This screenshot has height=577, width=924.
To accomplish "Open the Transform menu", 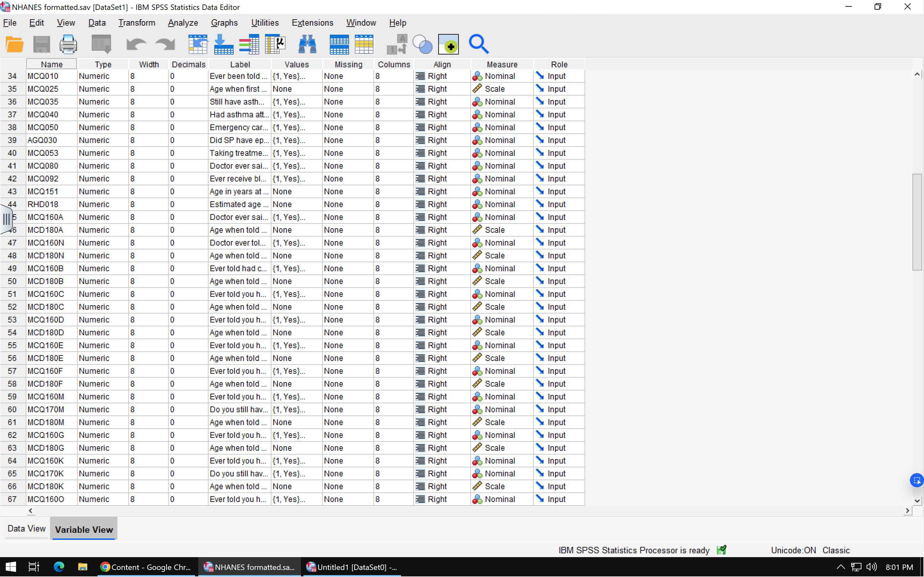I will 136,23.
